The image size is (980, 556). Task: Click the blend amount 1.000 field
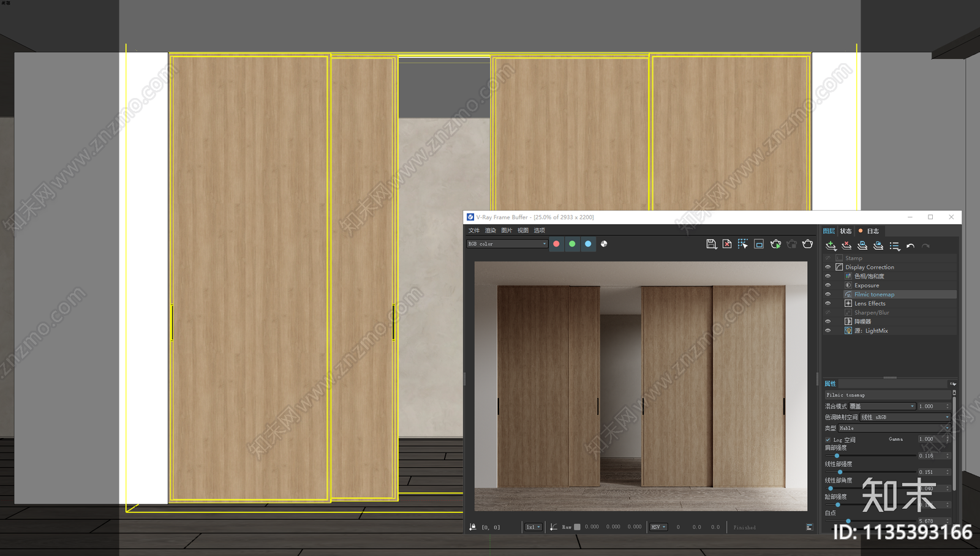933,406
